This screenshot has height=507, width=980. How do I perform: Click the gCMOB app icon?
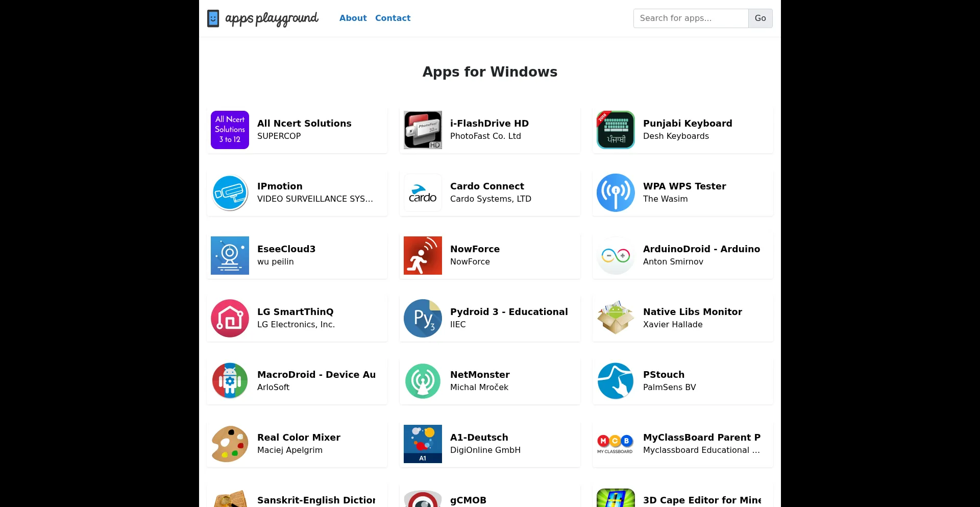tap(423, 498)
